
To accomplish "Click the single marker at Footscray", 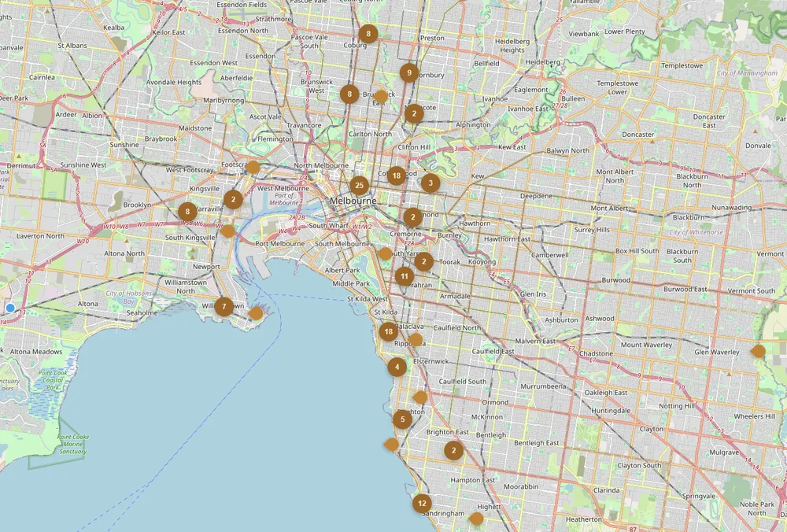I will (253, 167).
